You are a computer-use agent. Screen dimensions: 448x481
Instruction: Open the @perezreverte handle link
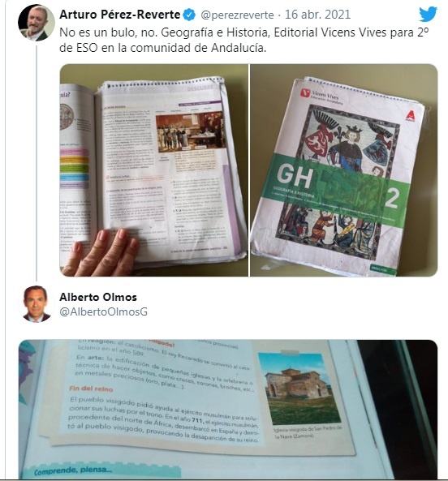[237, 15]
